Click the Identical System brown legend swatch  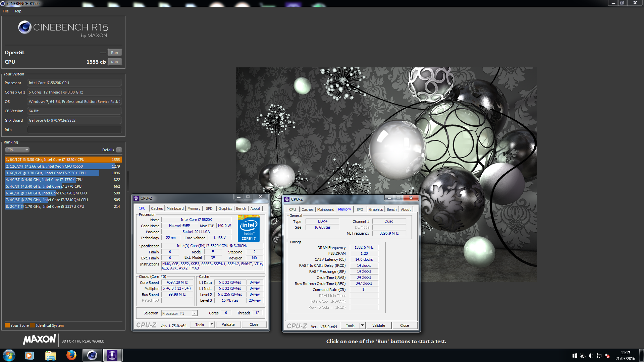33,325
